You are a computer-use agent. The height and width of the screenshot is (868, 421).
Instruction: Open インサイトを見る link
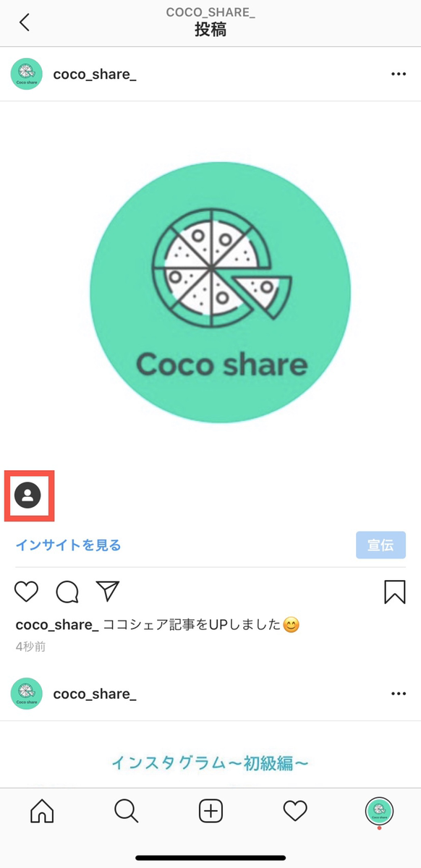pos(68,545)
